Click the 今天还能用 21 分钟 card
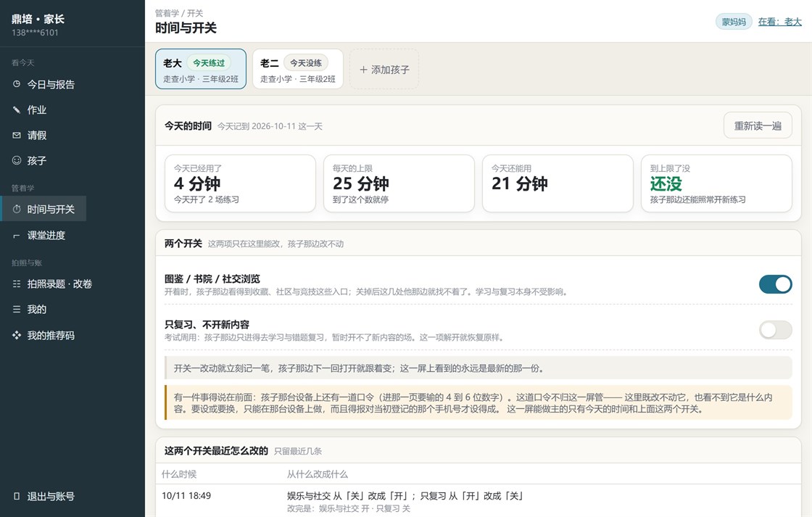Viewport: 812px width, 517px height. click(558, 183)
